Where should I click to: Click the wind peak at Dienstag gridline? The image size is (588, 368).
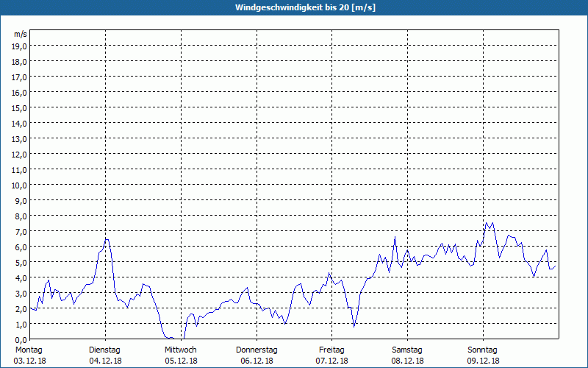click(x=107, y=239)
